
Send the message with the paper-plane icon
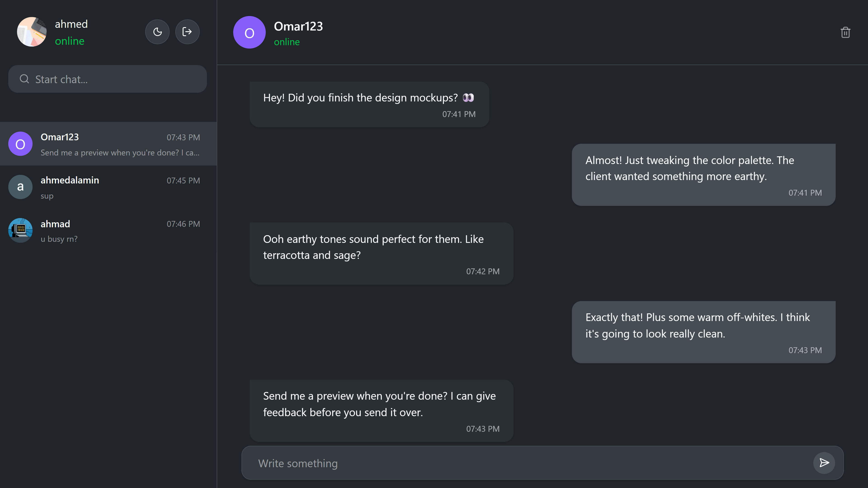(x=823, y=463)
